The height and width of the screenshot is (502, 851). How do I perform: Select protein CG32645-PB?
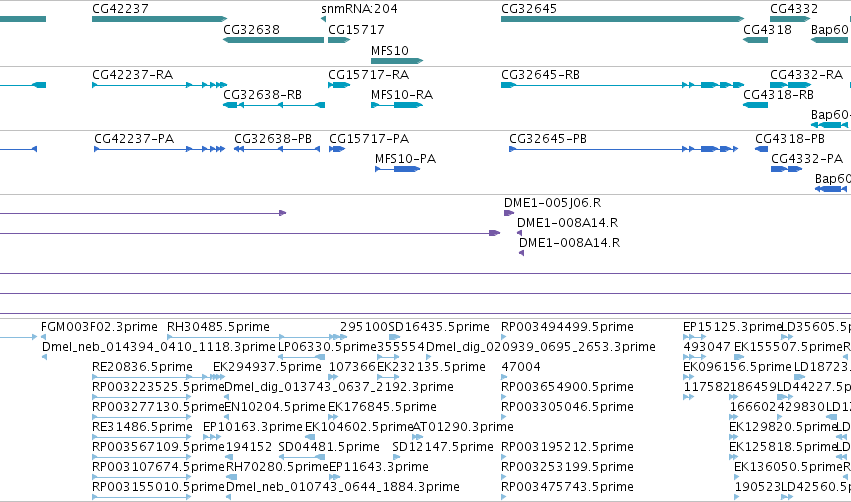tap(548, 138)
